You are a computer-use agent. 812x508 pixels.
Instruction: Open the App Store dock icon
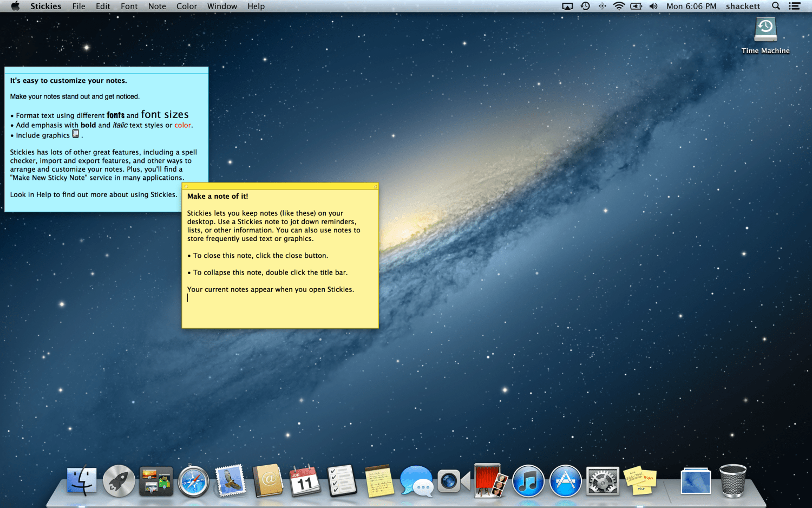[565, 481]
